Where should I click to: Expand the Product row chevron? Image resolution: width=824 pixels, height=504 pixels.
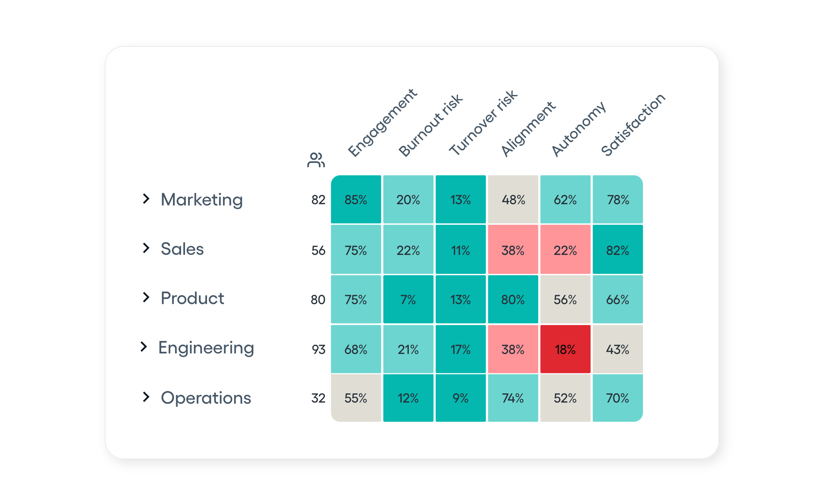[146, 298]
